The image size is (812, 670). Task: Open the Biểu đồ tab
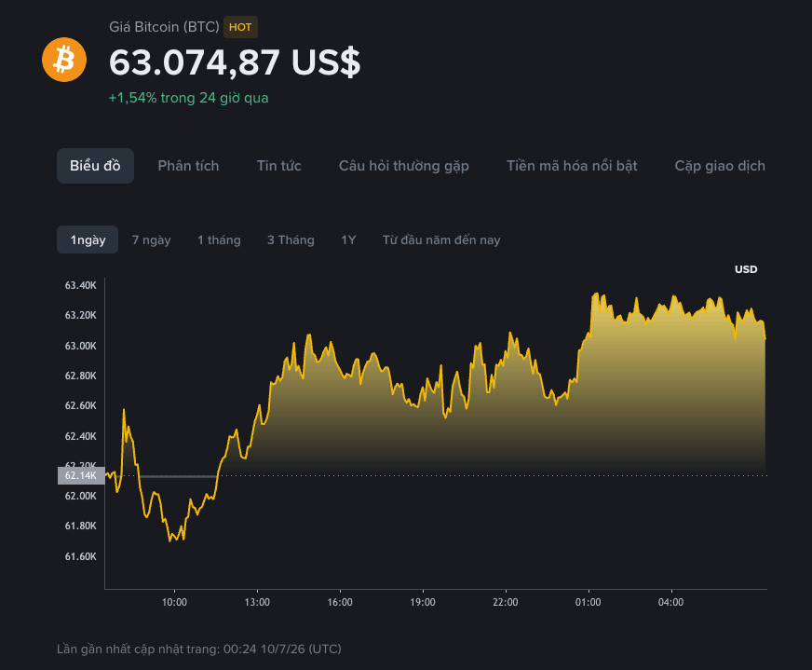[95, 166]
